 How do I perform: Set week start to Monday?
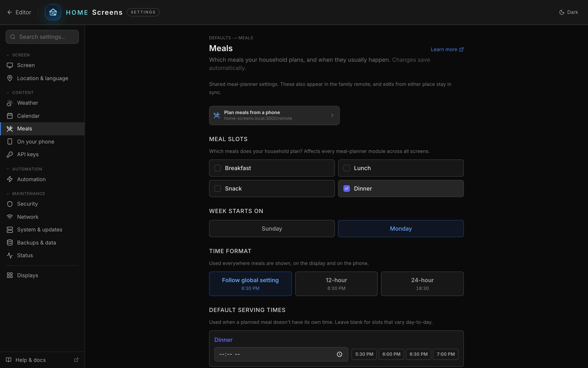coord(401,229)
